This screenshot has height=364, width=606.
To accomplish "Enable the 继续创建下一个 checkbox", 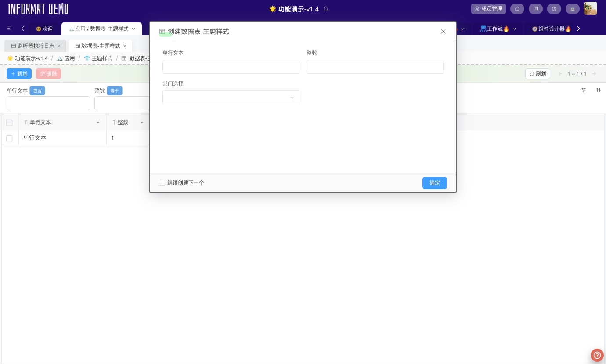I will pyautogui.click(x=162, y=182).
